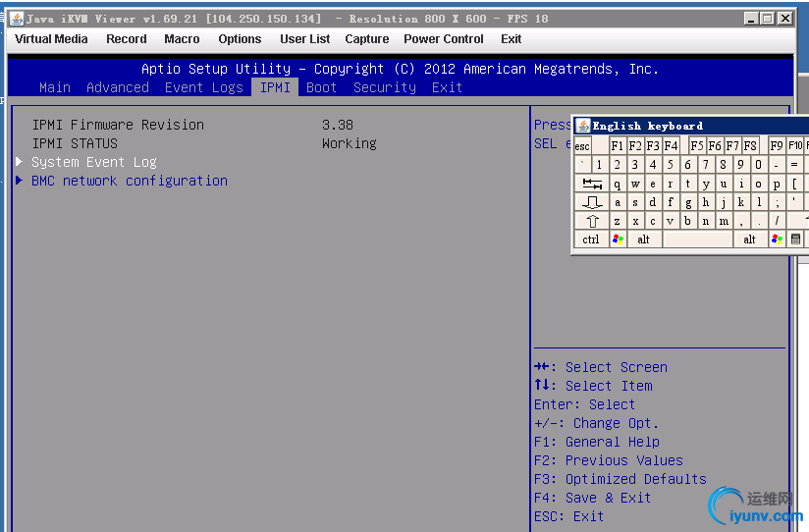Click the semicolon key on virtual keyboard
The width and height of the screenshot is (809, 532).
tap(777, 202)
